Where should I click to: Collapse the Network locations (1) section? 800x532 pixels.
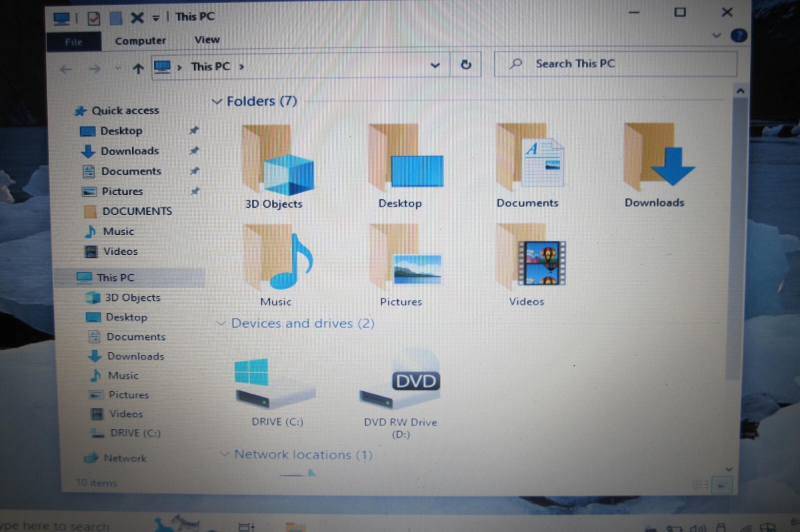point(224,454)
